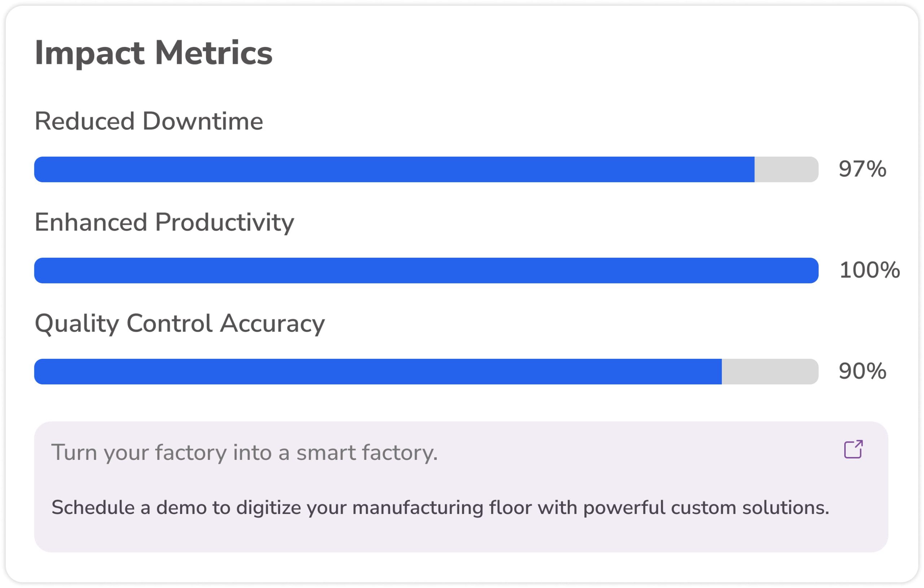
Task: Click the 100% value text
Action: pos(869,270)
